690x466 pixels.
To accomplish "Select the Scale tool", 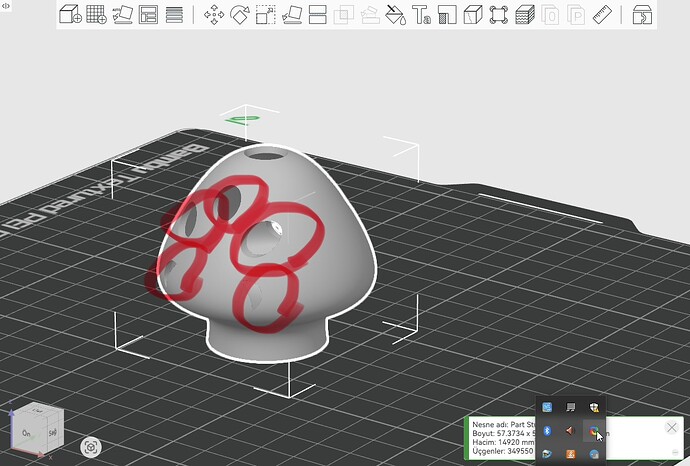I will [x=266, y=15].
